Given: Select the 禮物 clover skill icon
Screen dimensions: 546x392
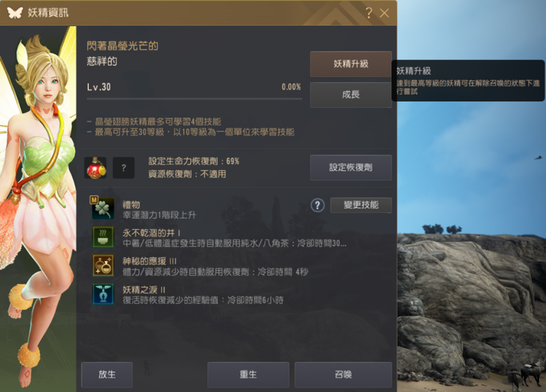Looking at the screenshot, I should coord(103,208).
